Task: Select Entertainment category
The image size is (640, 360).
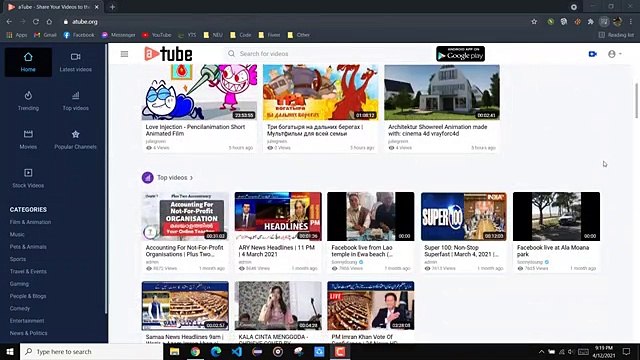Action: click(27, 320)
